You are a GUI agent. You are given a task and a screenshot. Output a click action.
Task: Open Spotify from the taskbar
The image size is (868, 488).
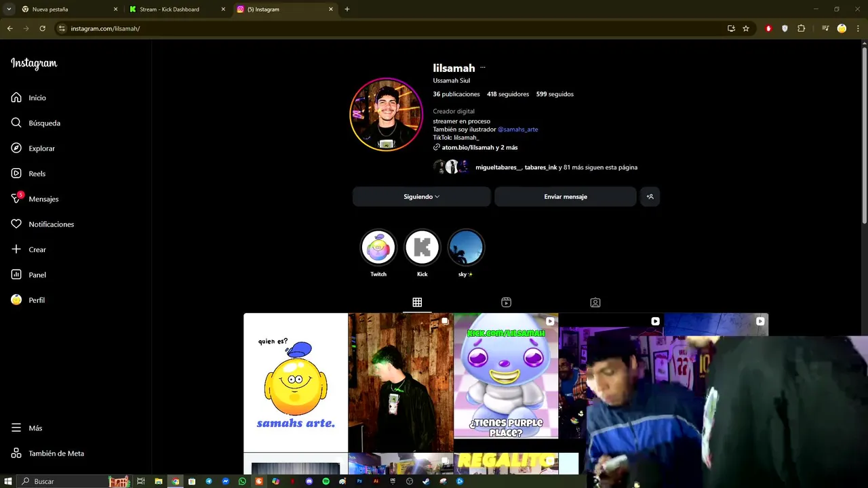[x=326, y=481]
